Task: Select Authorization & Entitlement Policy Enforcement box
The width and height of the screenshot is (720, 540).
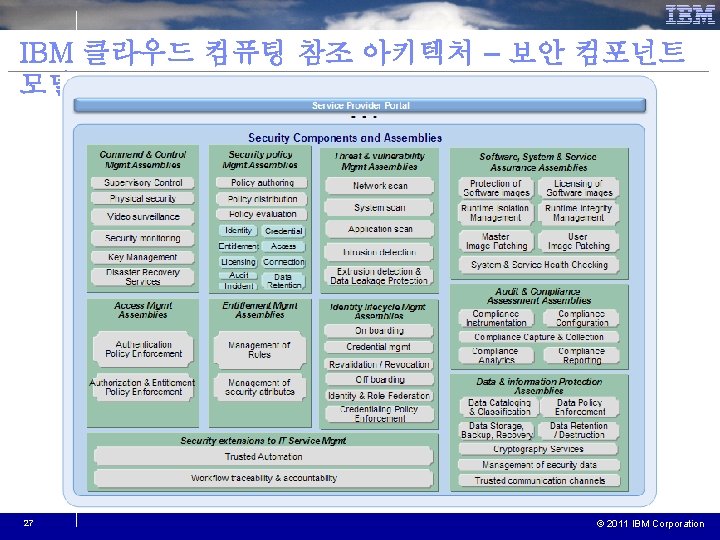Action: coord(142,387)
